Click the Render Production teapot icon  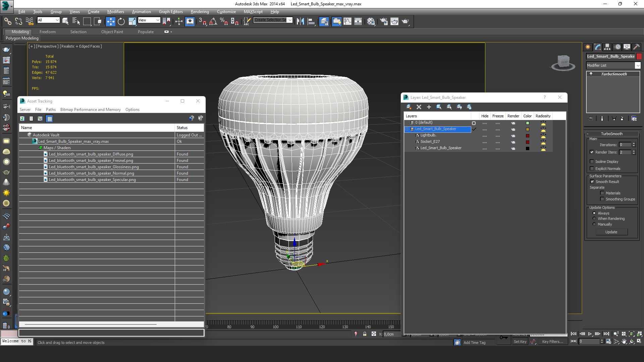click(x=406, y=21)
